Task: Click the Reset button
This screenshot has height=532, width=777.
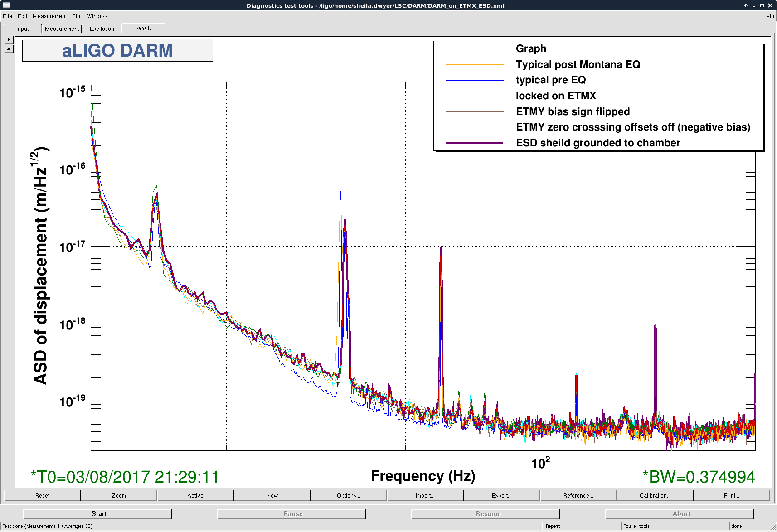Action: coord(42,495)
